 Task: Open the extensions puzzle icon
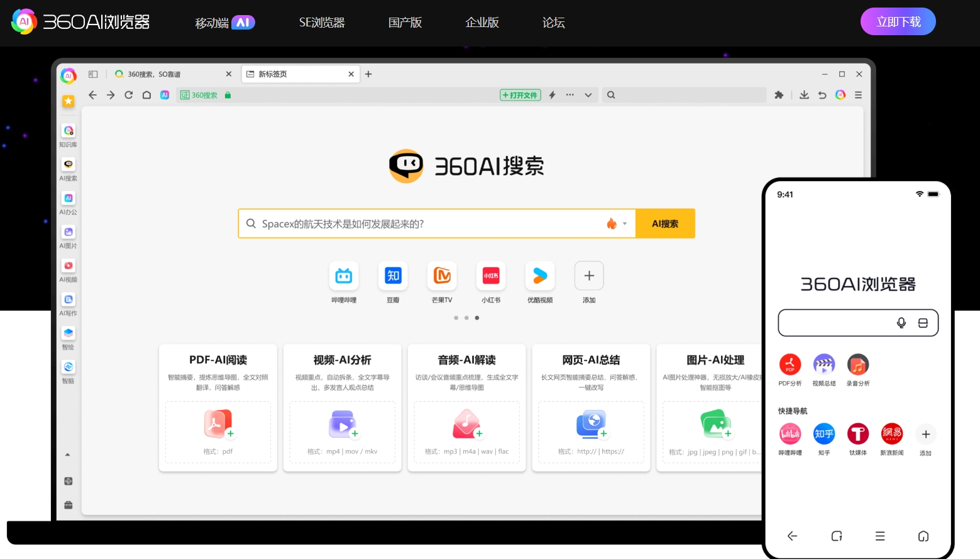779,95
